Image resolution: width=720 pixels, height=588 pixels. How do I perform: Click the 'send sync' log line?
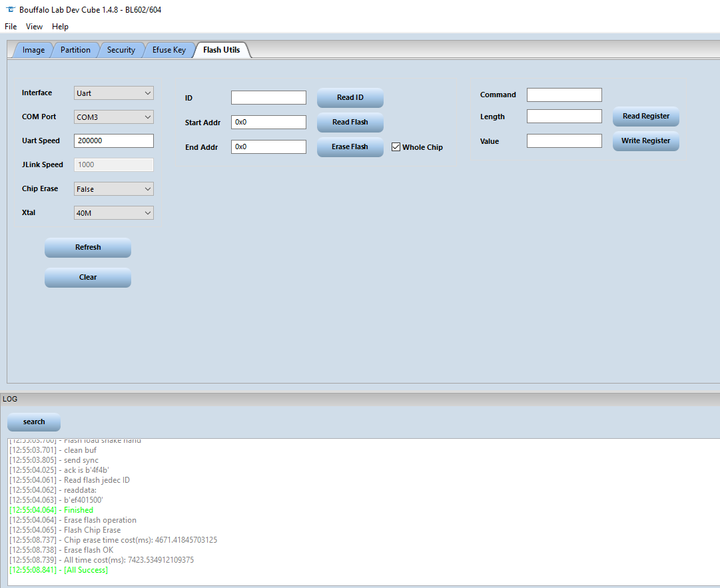54,460
